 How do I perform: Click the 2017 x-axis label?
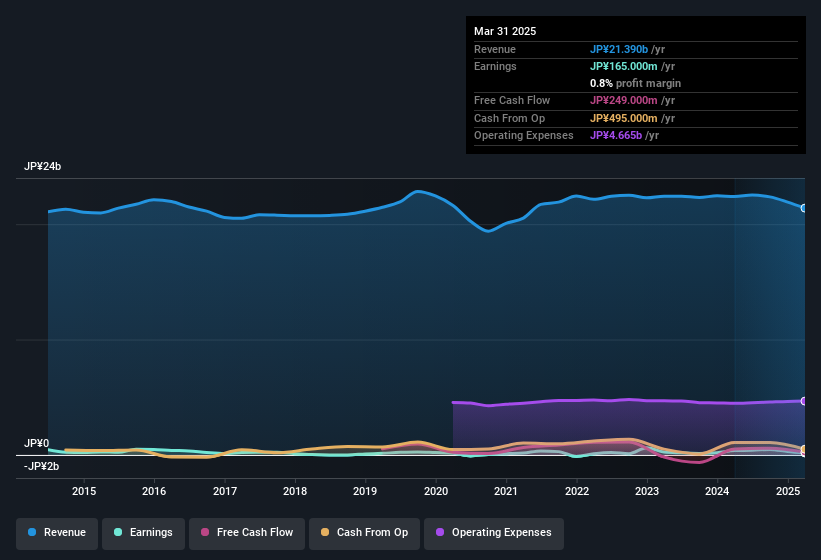225,491
